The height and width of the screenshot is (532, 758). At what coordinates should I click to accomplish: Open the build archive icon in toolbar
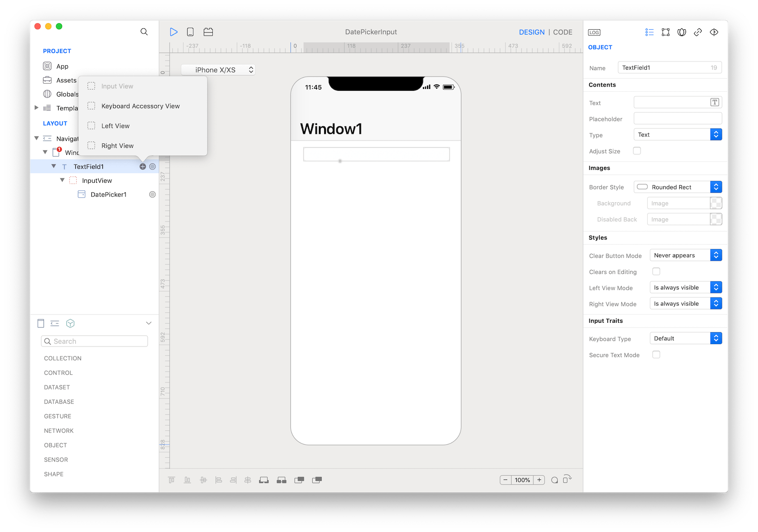(x=208, y=32)
